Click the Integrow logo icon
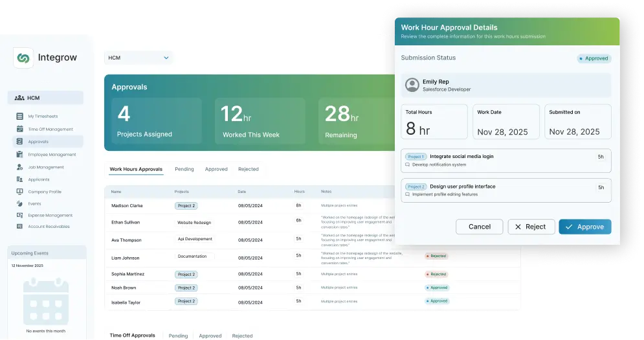 coord(23,58)
